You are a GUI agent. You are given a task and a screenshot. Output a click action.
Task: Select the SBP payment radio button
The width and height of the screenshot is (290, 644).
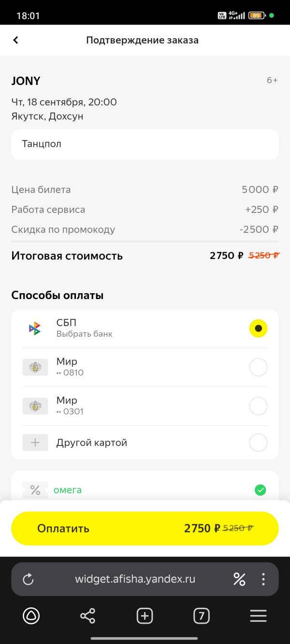258,329
